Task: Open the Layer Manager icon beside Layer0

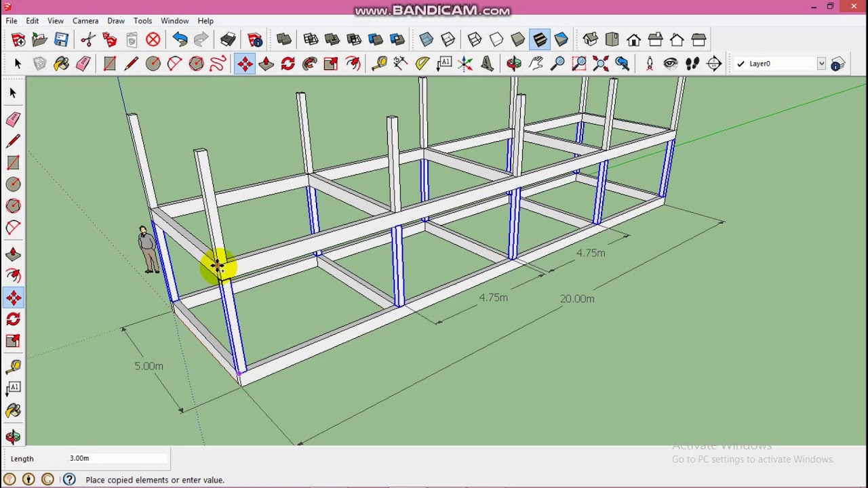Action: click(x=837, y=64)
